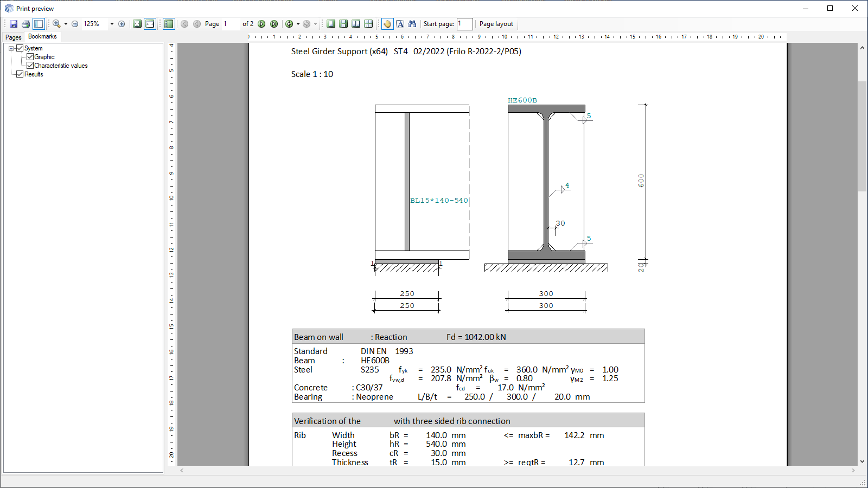Select multiple pages grid view

point(368,24)
